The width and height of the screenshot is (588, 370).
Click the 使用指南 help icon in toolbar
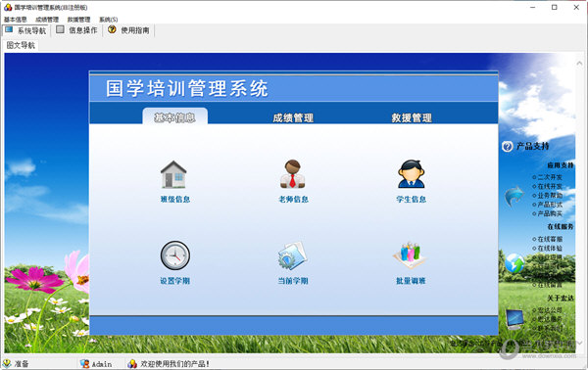pyautogui.click(x=112, y=29)
